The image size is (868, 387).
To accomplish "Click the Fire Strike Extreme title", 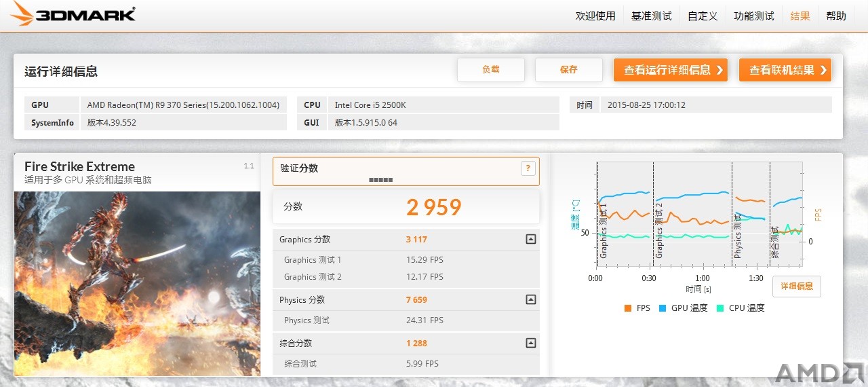I will point(79,166).
